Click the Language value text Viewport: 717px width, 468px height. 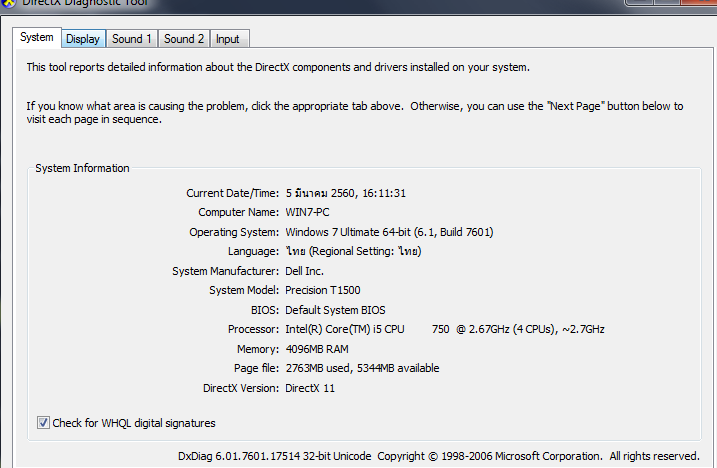[x=353, y=251]
